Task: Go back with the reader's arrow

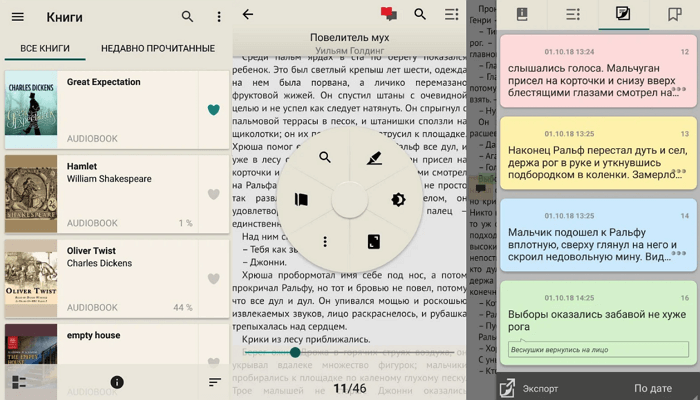Action: pyautogui.click(x=248, y=14)
